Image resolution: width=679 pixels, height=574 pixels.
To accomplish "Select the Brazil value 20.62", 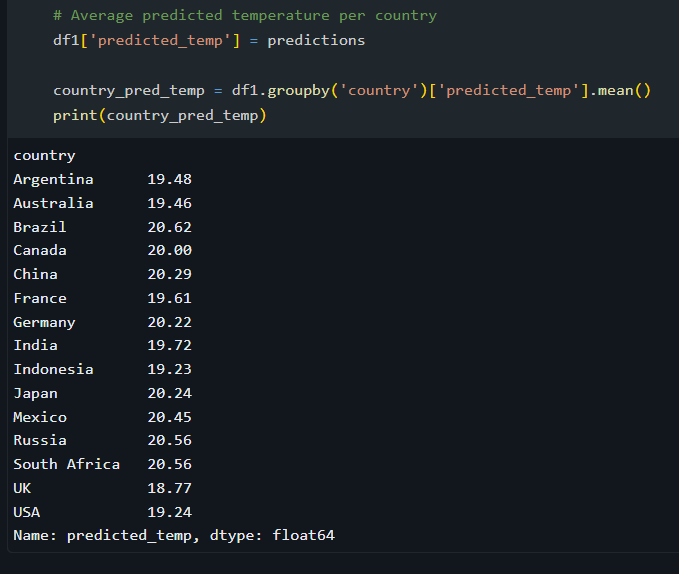I will (169, 227).
